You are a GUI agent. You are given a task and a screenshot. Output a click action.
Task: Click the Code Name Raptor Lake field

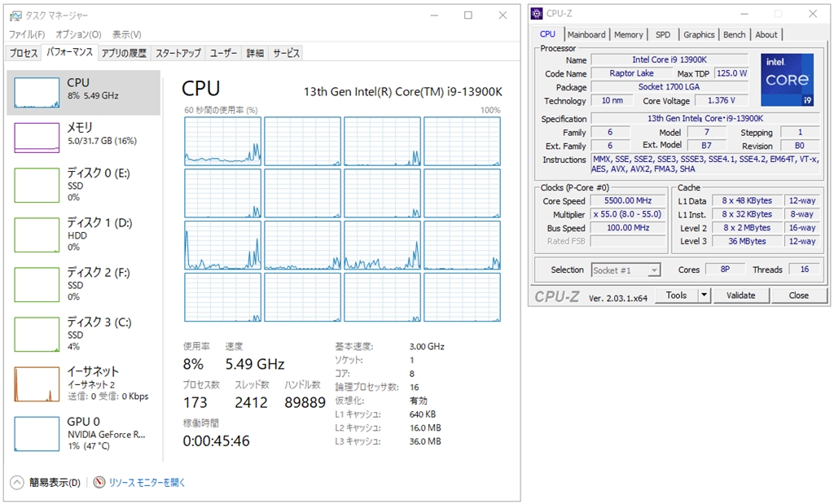(x=631, y=73)
